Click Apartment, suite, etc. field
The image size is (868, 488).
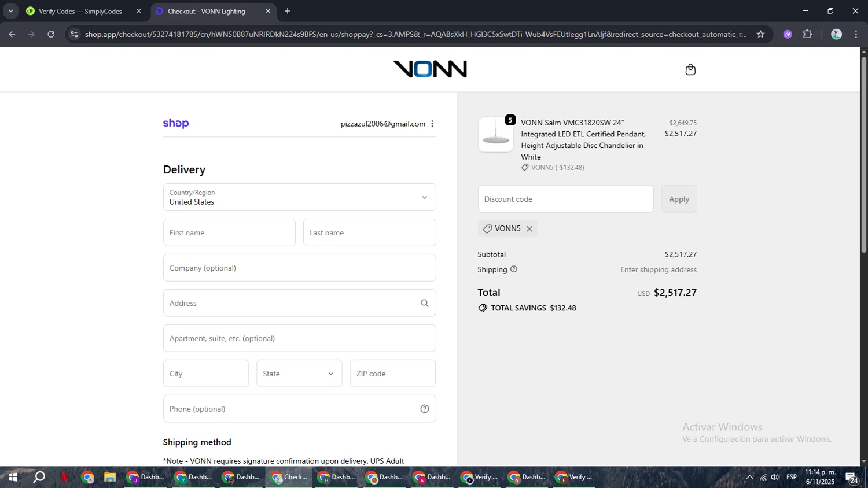click(x=299, y=338)
